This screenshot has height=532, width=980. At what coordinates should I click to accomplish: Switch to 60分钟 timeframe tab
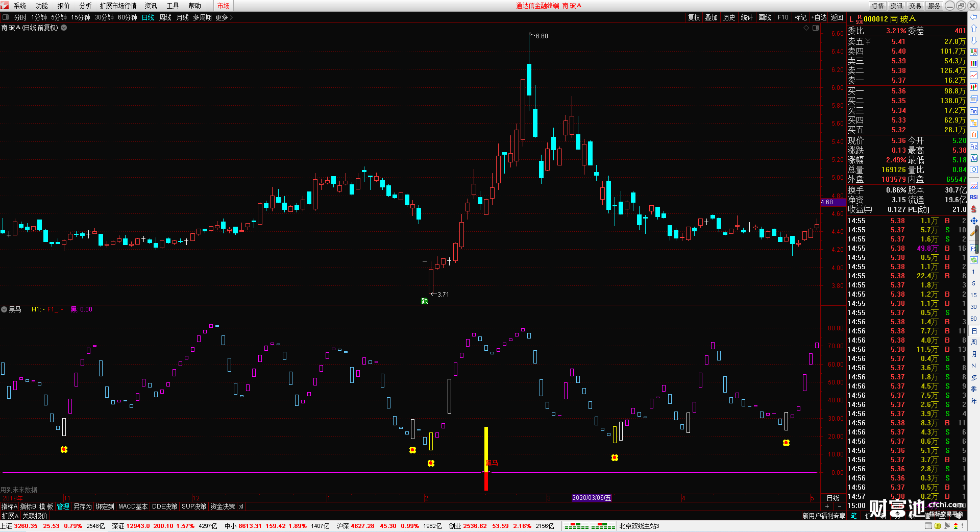coord(128,17)
